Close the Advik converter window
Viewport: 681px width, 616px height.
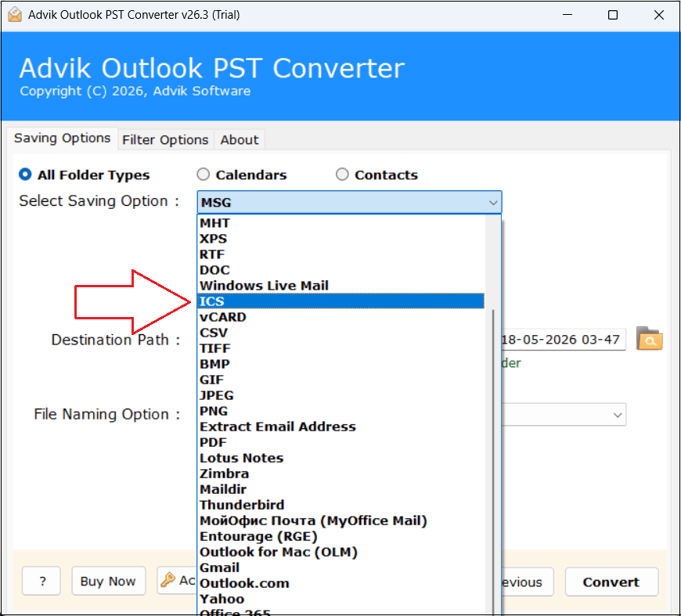pos(658,15)
